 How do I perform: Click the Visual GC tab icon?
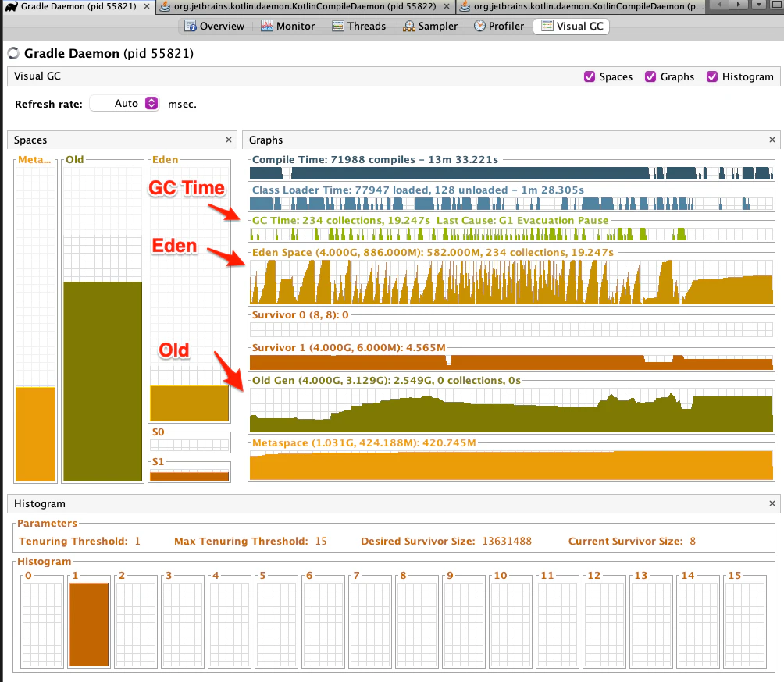click(x=547, y=26)
